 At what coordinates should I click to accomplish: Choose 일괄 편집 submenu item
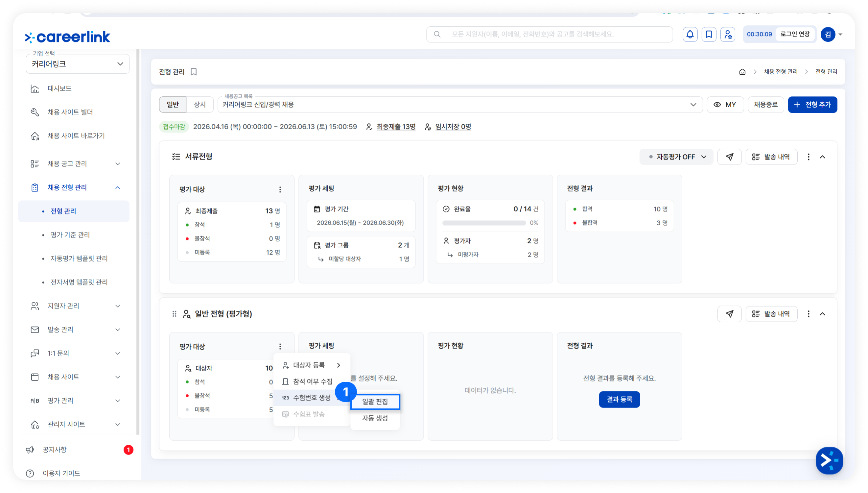click(375, 402)
